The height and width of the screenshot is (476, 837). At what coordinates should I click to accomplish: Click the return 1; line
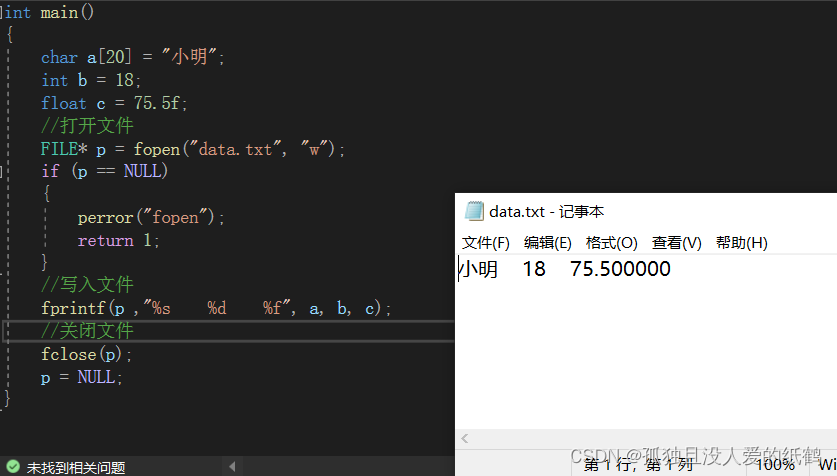click(x=119, y=241)
